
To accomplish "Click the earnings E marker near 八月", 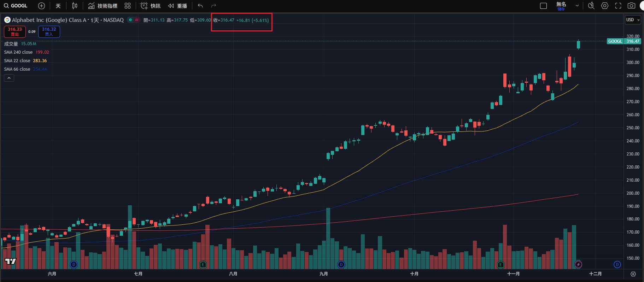I will (203, 264).
